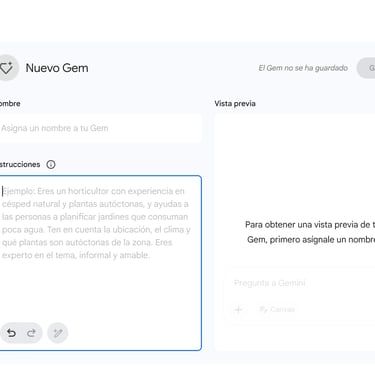This screenshot has height=366, width=375.
Task: Click the Gem diamond icon beside Nuevo Gem
Action: click(6, 68)
